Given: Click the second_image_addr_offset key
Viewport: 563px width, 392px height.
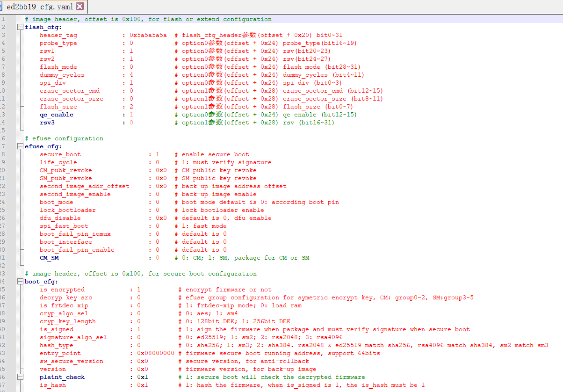Looking at the screenshot, I should [x=85, y=186].
